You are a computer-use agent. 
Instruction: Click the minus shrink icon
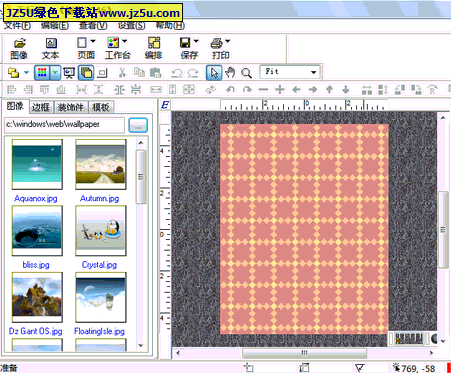click(x=263, y=89)
